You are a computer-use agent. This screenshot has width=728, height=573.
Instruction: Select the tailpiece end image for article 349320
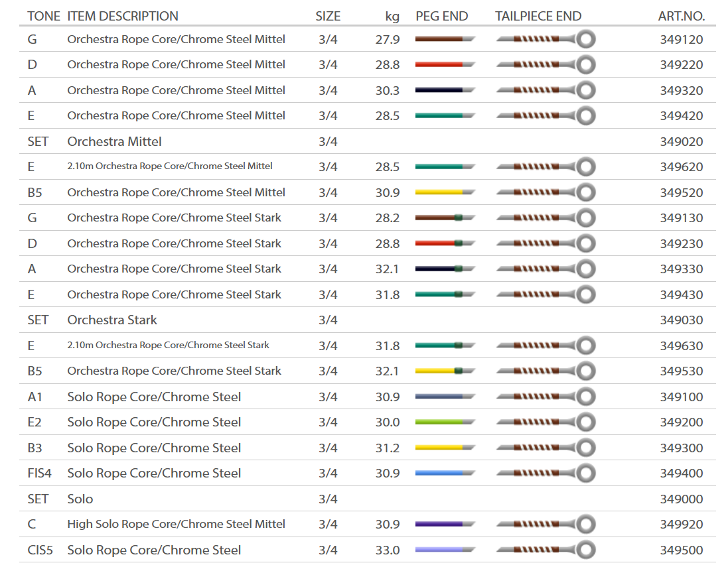[546, 90]
